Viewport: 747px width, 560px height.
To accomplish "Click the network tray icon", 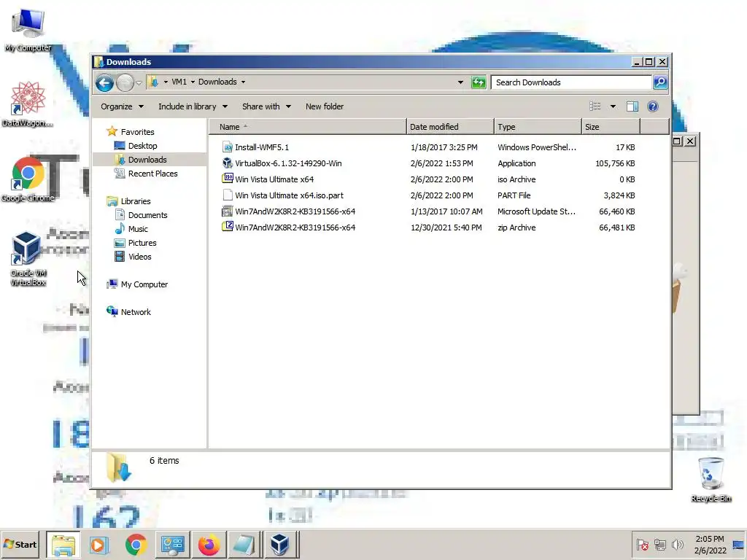I will point(659,545).
